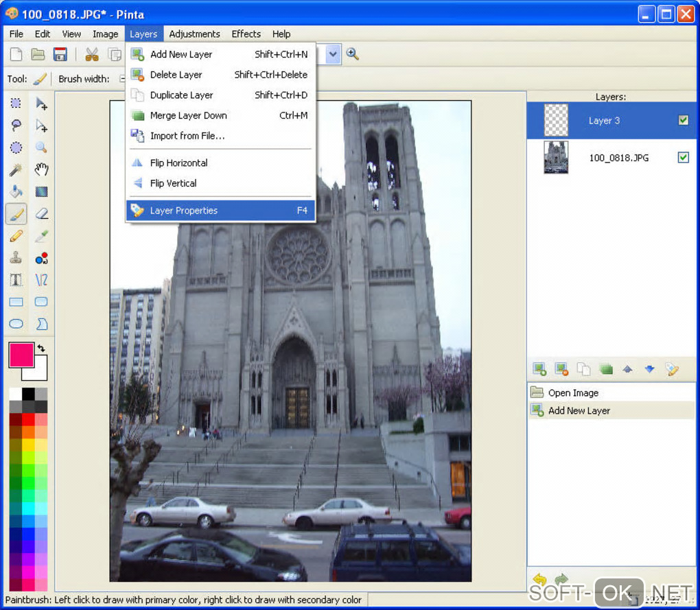Select Flip Horizontal in the menu

point(178,163)
